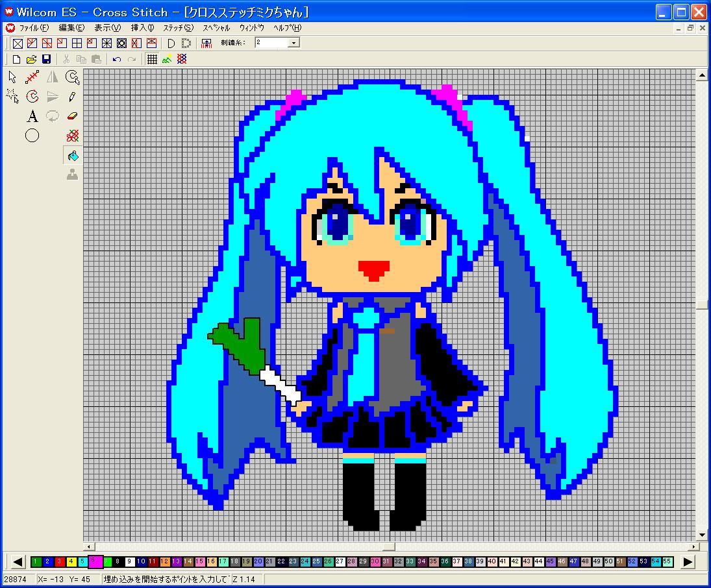This screenshot has width=711, height=588.
Task: Click the horizontal scrollbar left arrow
Action: pyautogui.click(x=89, y=546)
